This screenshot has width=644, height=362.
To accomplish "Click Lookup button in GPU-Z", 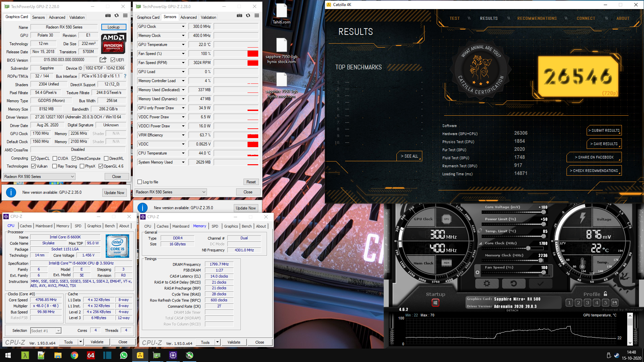I will [113, 27].
